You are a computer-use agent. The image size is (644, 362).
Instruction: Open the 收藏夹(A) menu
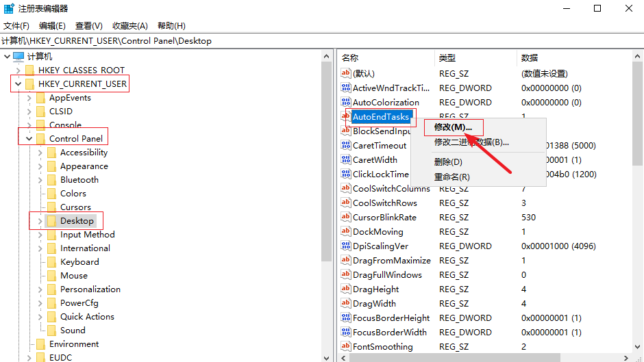130,26
